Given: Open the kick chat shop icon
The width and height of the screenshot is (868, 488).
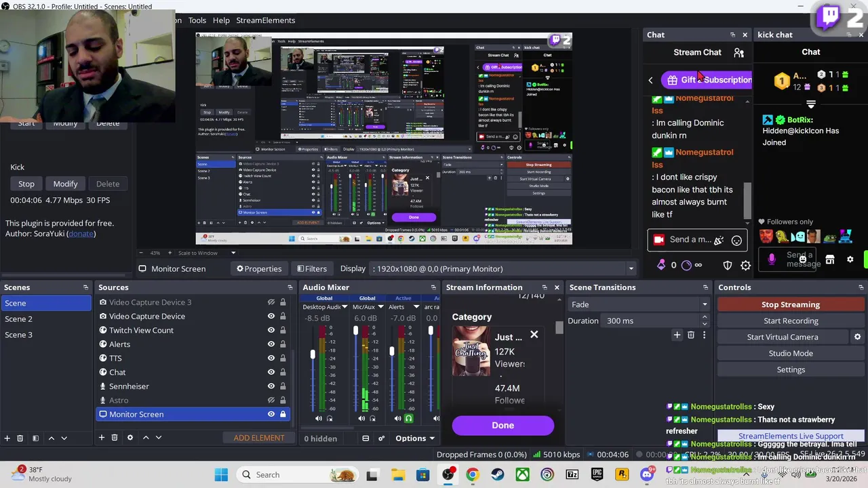Looking at the screenshot, I should coord(830,260).
